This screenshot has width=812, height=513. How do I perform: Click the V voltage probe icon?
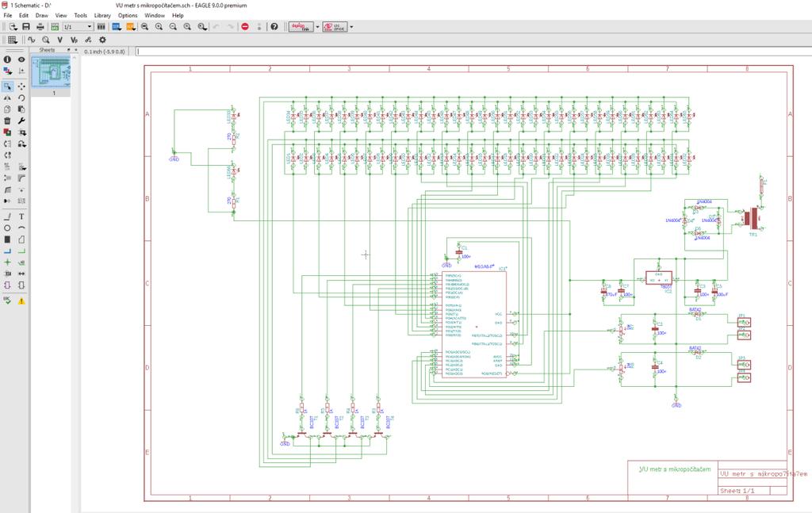tap(60, 40)
